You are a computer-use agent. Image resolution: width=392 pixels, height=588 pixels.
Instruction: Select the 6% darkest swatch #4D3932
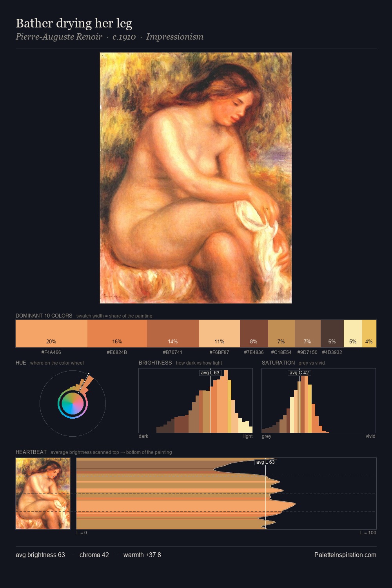(x=332, y=334)
